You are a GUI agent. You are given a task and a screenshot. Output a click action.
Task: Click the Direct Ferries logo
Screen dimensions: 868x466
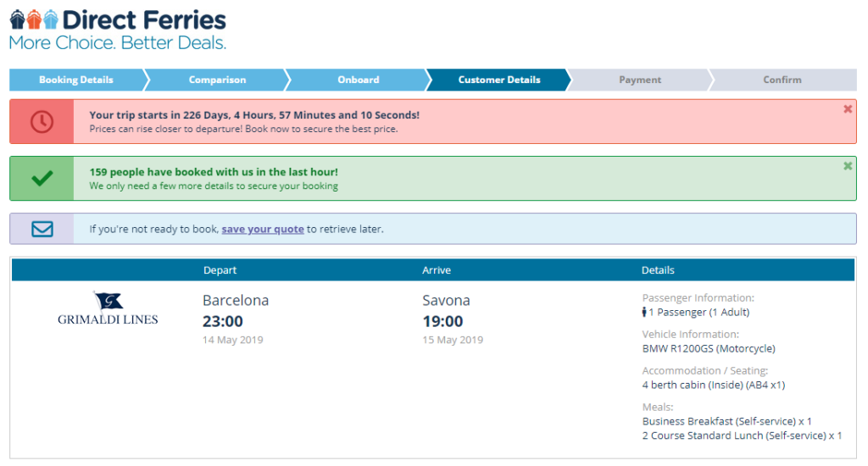[x=117, y=30]
